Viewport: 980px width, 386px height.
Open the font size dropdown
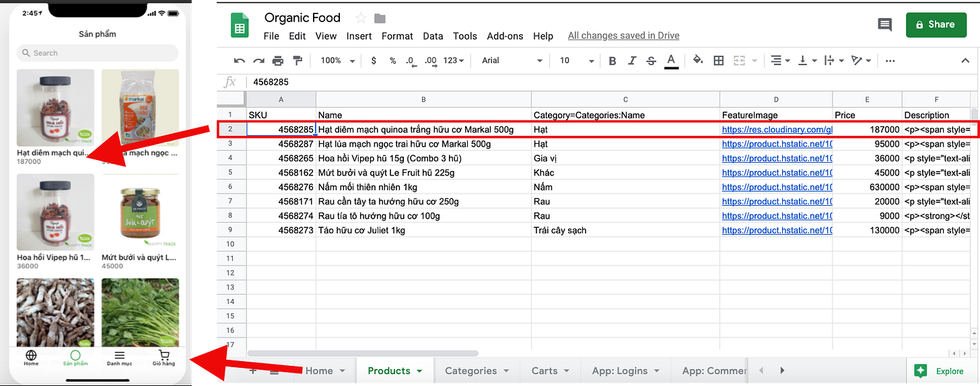[x=577, y=61]
